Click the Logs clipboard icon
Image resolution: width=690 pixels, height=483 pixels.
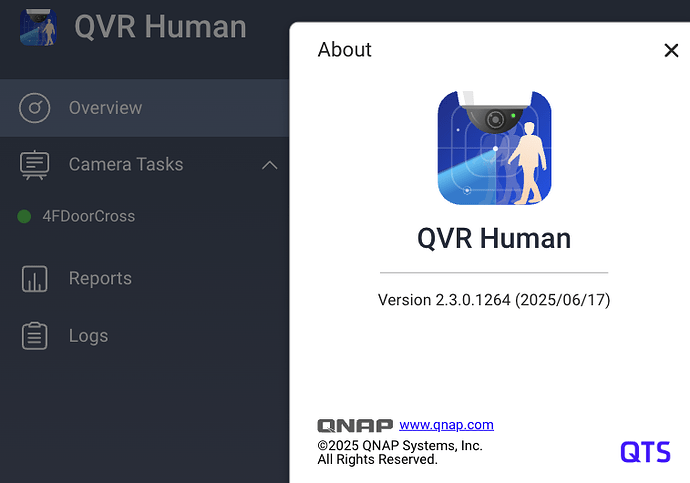[x=34, y=336]
